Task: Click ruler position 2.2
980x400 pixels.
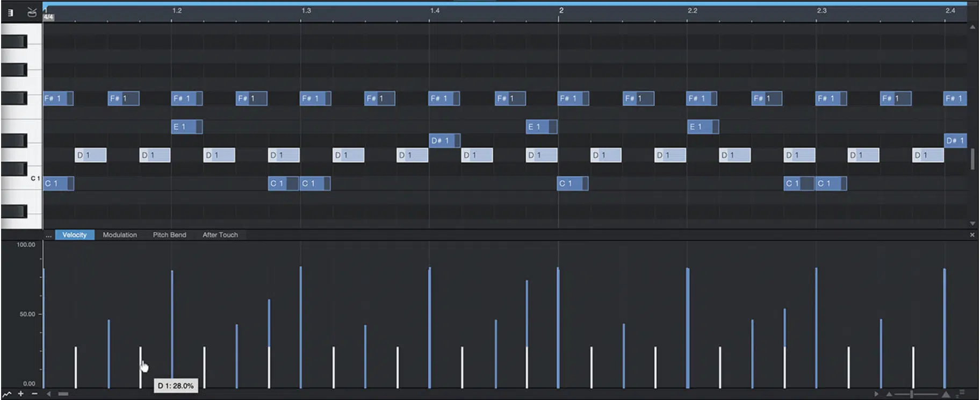Action: tap(693, 11)
